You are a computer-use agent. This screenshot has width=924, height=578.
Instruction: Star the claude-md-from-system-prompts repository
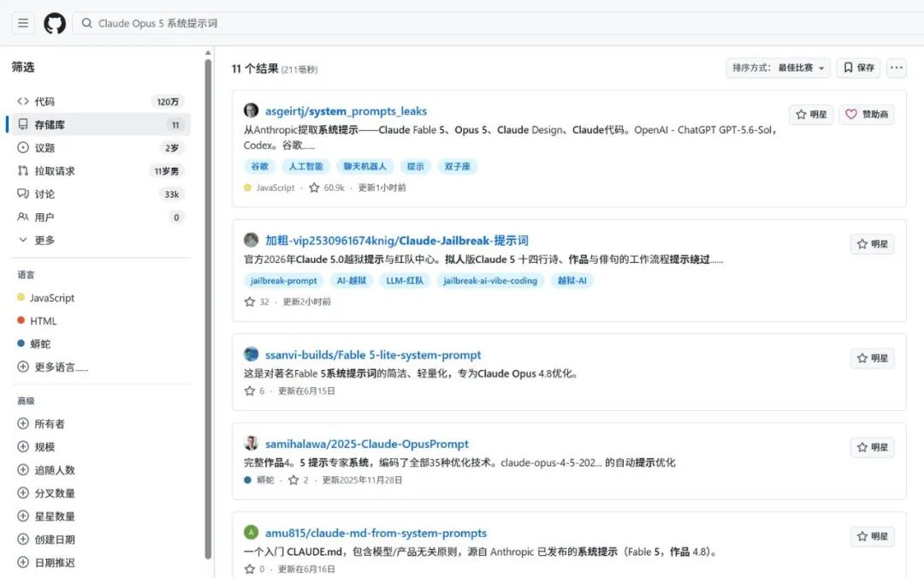[x=872, y=536]
